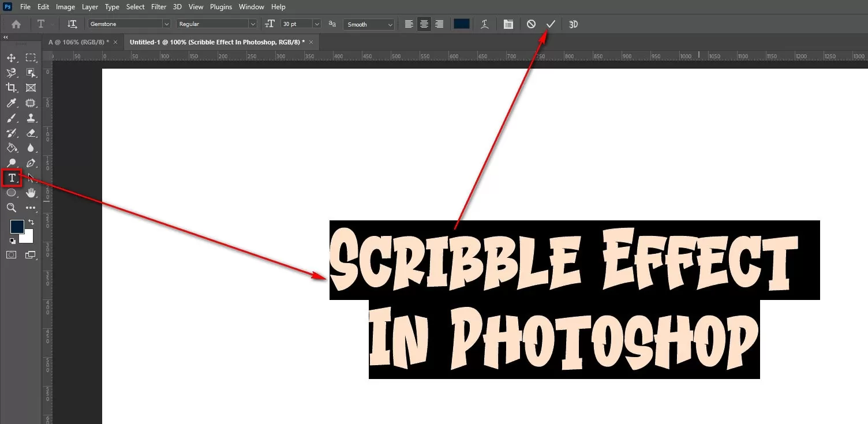The width and height of the screenshot is (868, 424).
Task: Select the Horizontal Type tool
Action: point(12,178)
